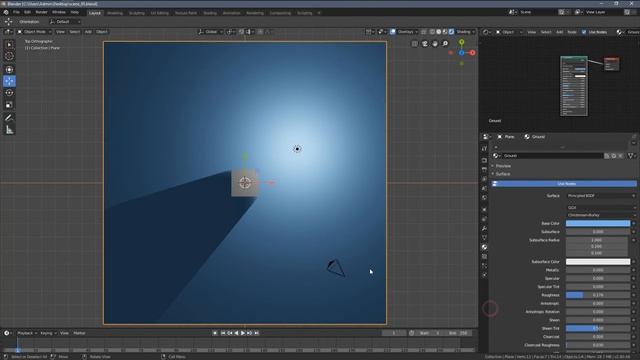
Task: Open the Keying menu in timeline
Action: (48, 333)
